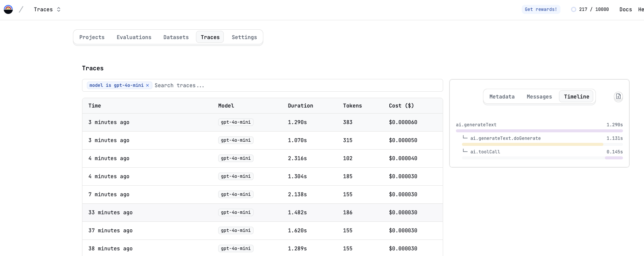Focus the Search traces input field

click(297, 85)
